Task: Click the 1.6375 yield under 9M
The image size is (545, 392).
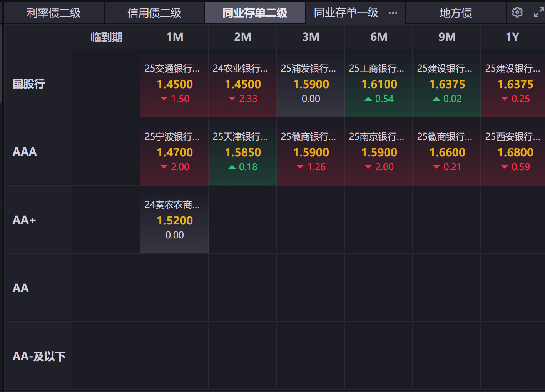Action: [x=447, y=84]
